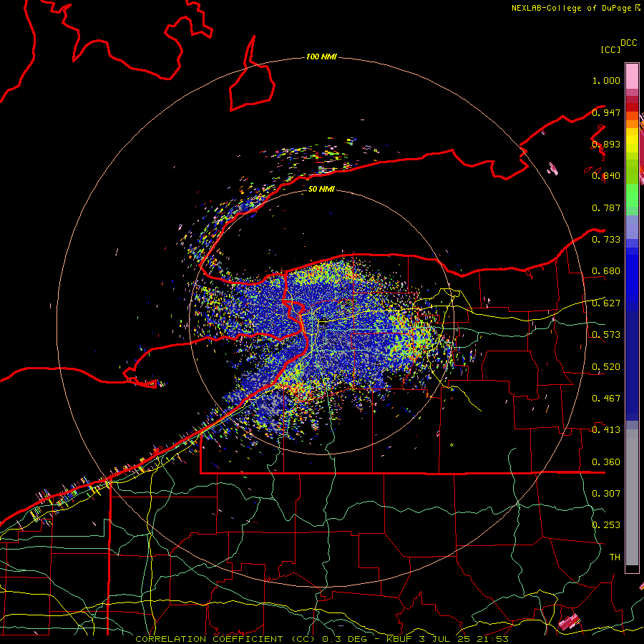Select the DCC legend title
This screenshot has width=644, height=644.
click(x=628, y=43)
